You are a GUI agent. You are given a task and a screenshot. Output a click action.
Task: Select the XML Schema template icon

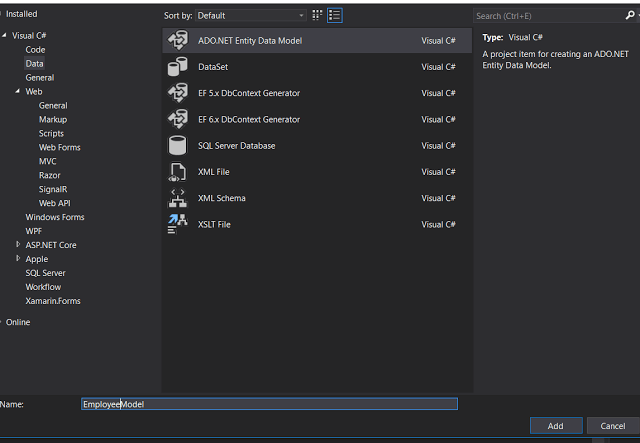click(178, 198)
